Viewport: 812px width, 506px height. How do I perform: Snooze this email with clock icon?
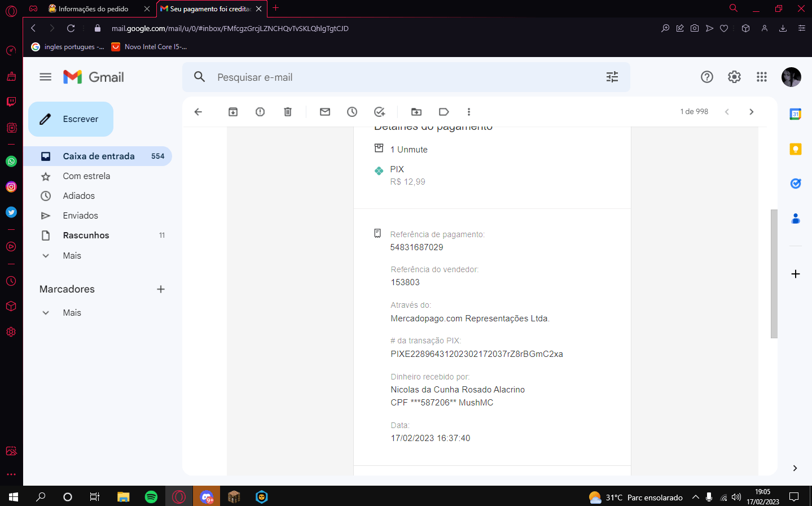pyautogui.click(x=352, y=112)
